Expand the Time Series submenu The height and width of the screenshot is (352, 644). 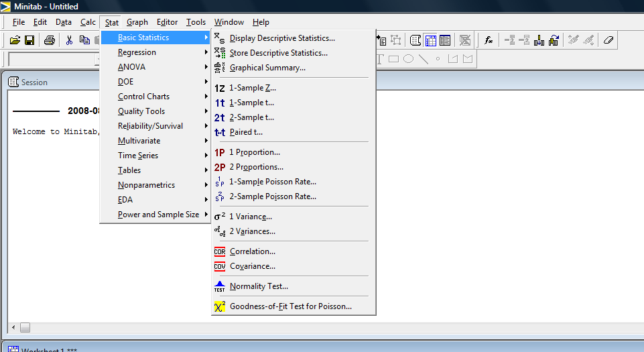tap(155, 156)
